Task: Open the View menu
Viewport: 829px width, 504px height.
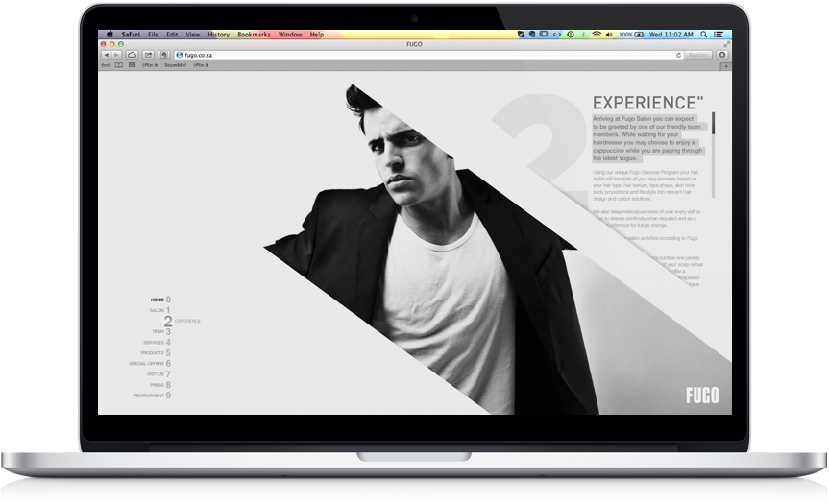Action: [192, 35]
